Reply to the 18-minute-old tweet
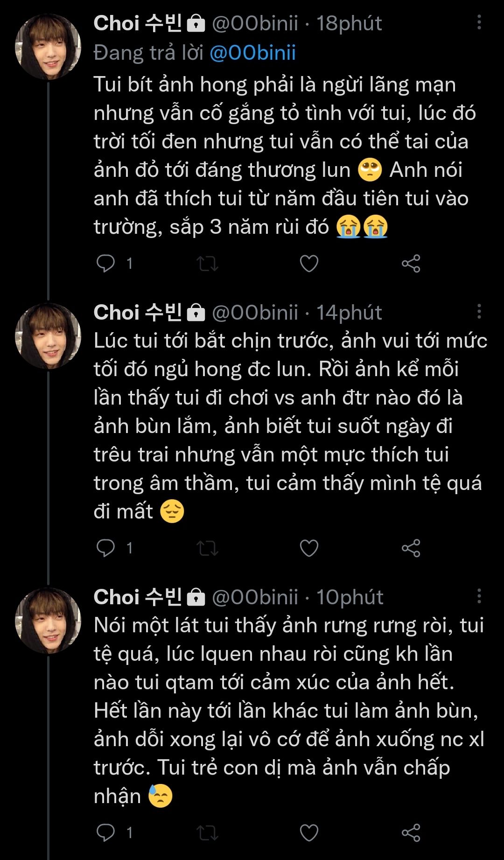504x860 pixels. 105,264
